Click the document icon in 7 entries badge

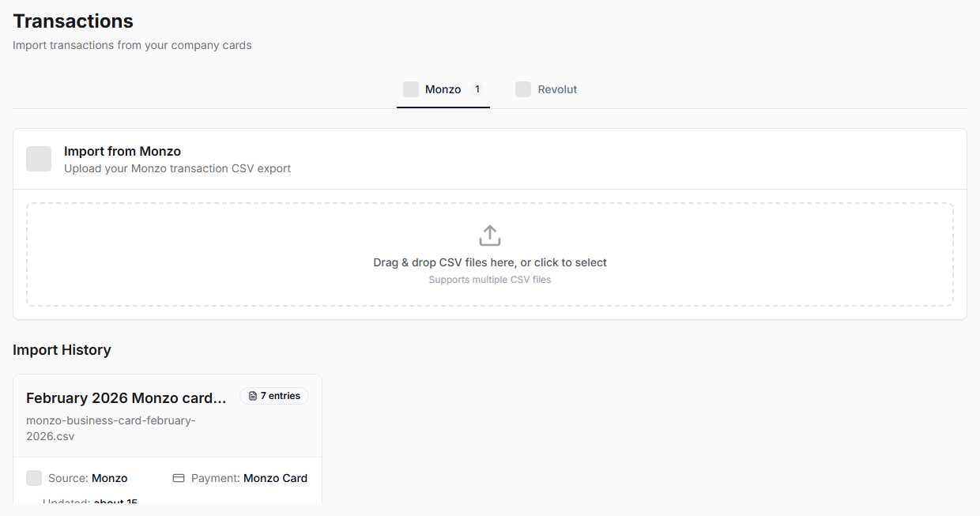pos(253,396)
